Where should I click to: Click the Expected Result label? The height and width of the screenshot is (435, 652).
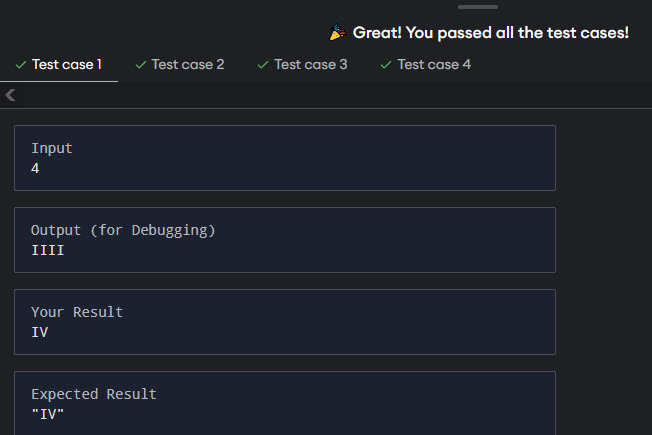pos(94,394)
